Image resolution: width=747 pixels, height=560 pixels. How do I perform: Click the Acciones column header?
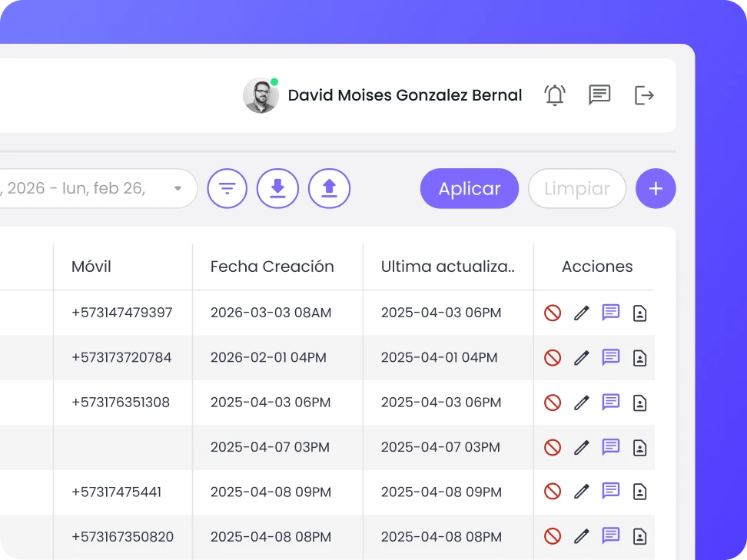point(597,267)
